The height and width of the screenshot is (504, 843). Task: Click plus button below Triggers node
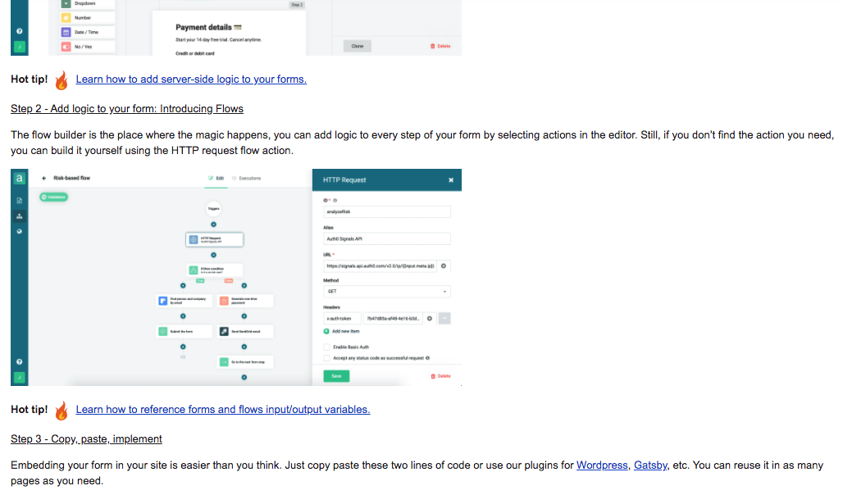tap(213, 225)
